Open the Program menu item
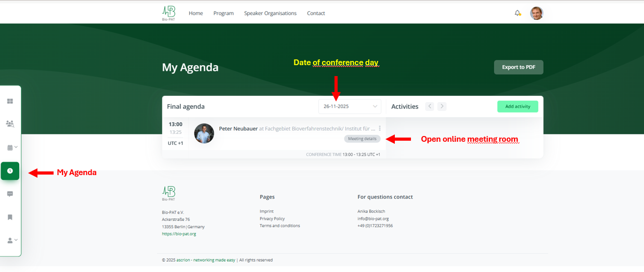Screen dimensions: 644x272 224,14
